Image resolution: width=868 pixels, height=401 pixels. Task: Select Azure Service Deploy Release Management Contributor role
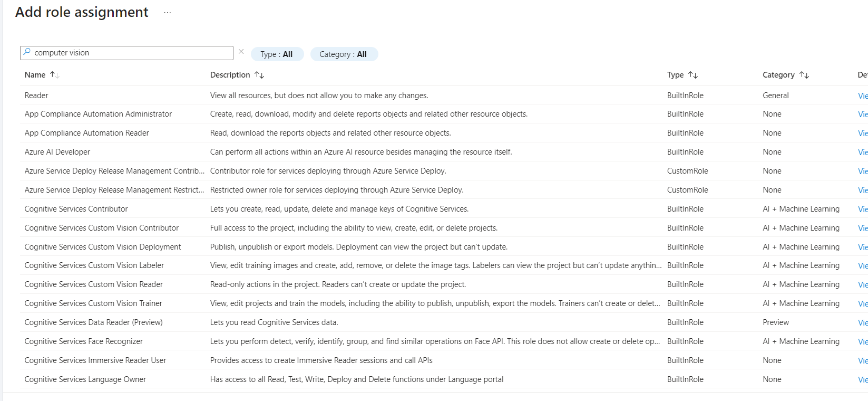(444, 171)
